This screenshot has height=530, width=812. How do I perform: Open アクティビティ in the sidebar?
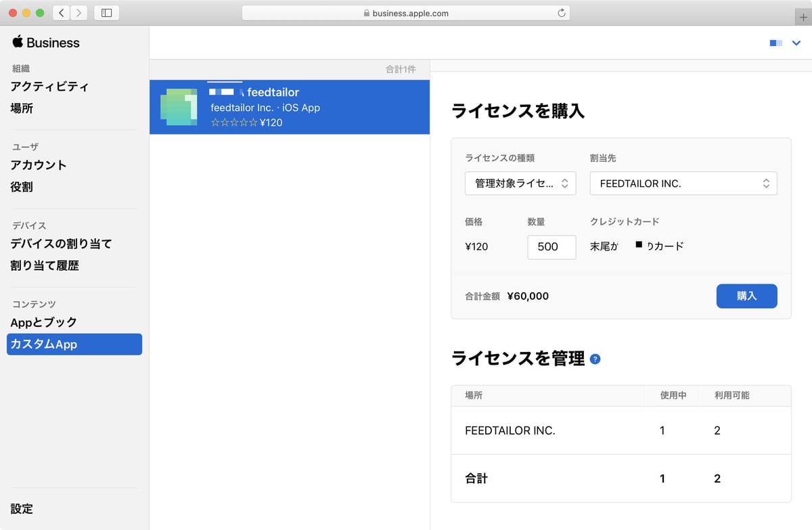49,87
